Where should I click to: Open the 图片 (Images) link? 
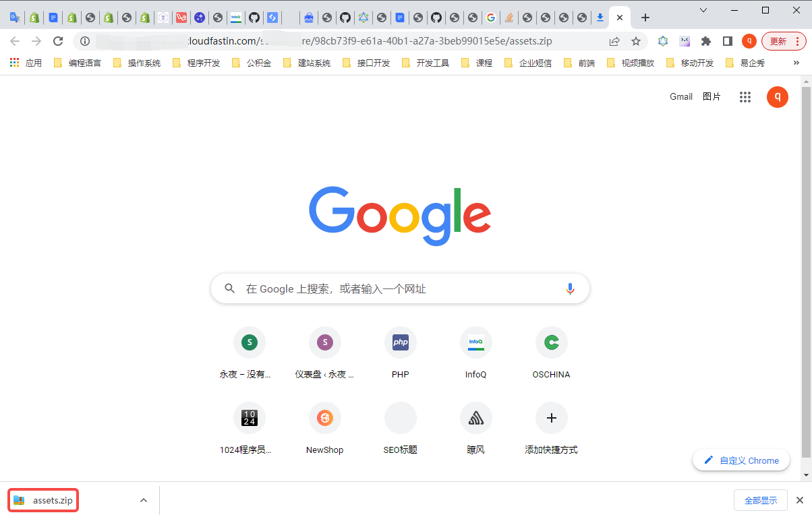coord(712,96)
